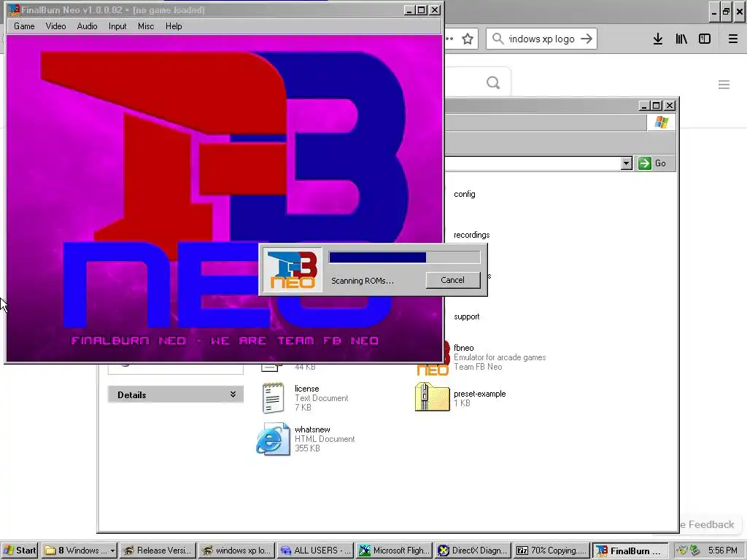Select the support folder

click(x=466, y=316)
